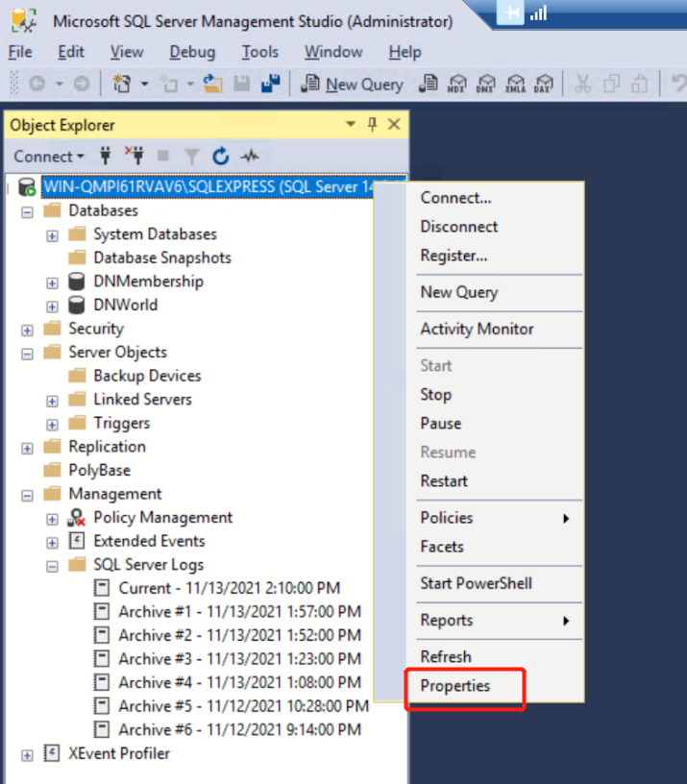Open the File menu
Image resolution: width=687 pixels, height=784 pixels.
point(20,52)
